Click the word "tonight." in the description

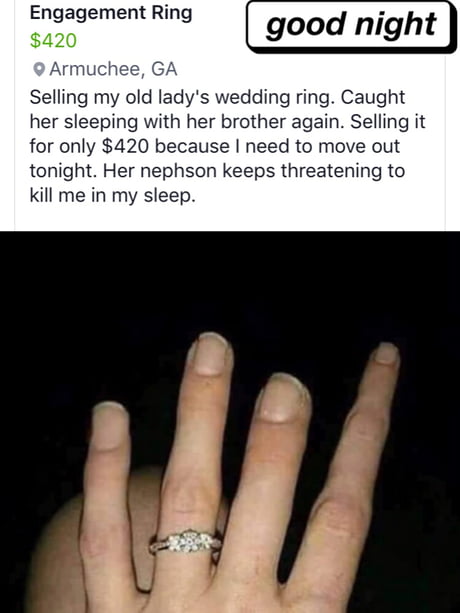(x=63, y=171)
